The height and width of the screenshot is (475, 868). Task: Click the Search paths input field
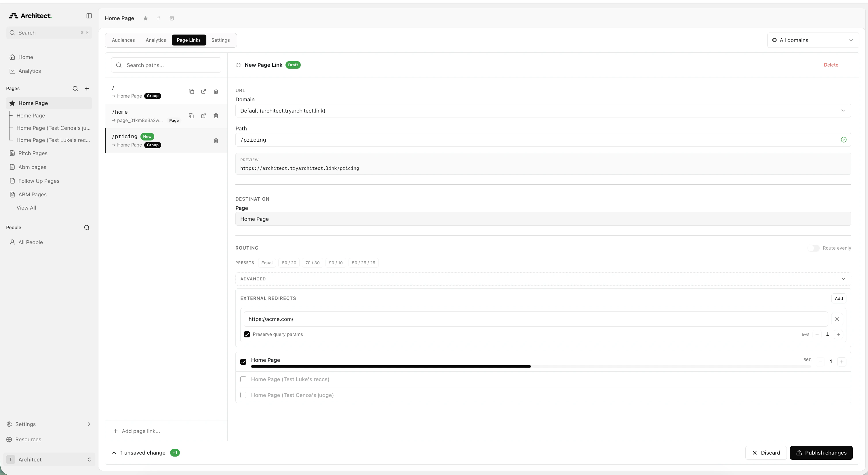166,65
